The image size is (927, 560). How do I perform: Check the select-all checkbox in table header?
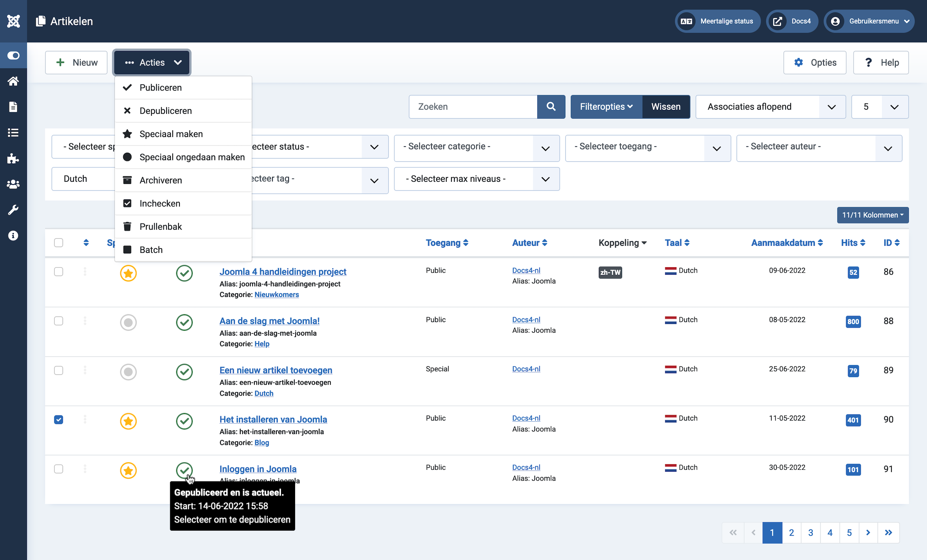[x=59, y=242]
